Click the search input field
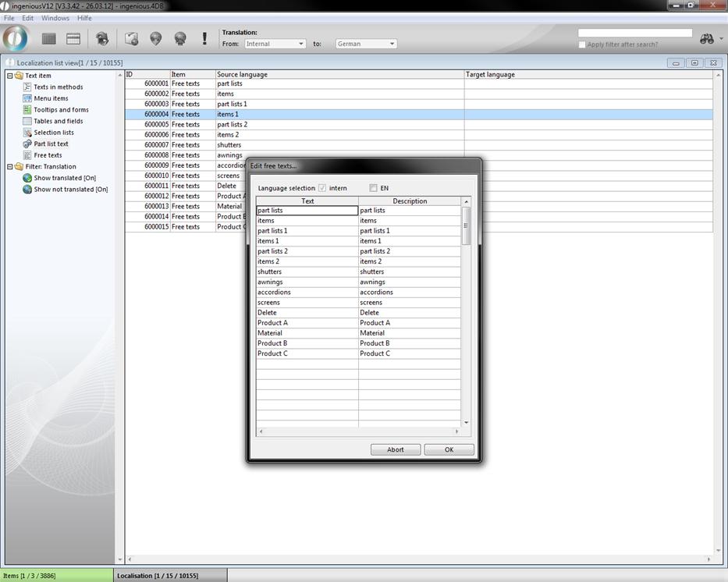This screenshot has height=582, width=728. click(x=634, y=33)
